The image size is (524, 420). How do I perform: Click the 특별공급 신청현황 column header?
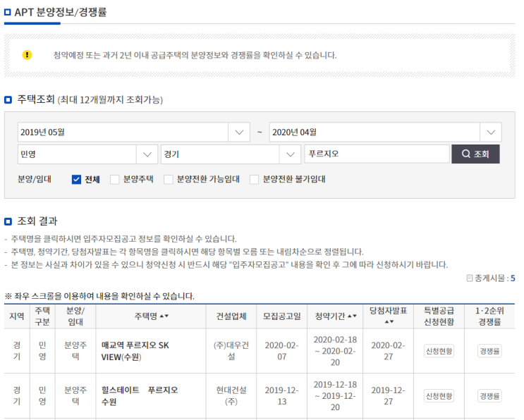click(439, 316)
